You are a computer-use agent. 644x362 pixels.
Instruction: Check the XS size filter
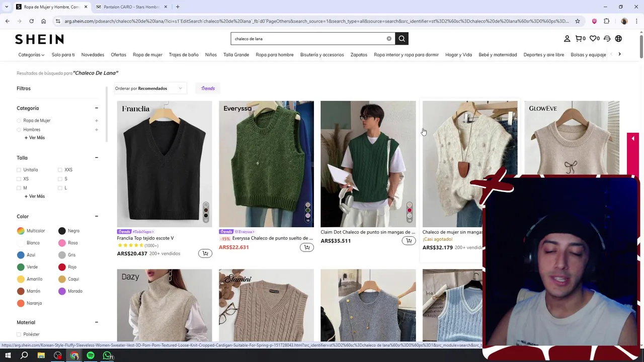click(19, 179)
